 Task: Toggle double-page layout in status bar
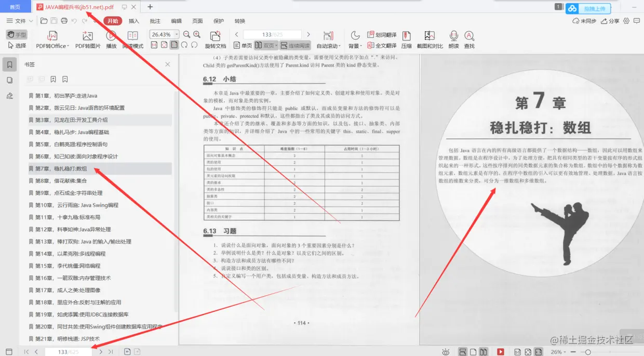[483, 352]
